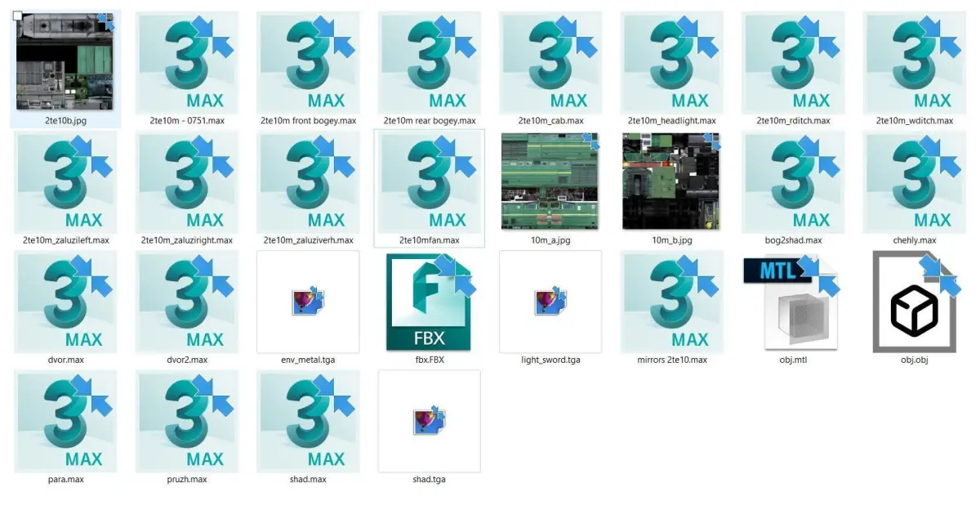
Task: Click the file name label 2te10b.jpg
Action: tap(65, 121)
